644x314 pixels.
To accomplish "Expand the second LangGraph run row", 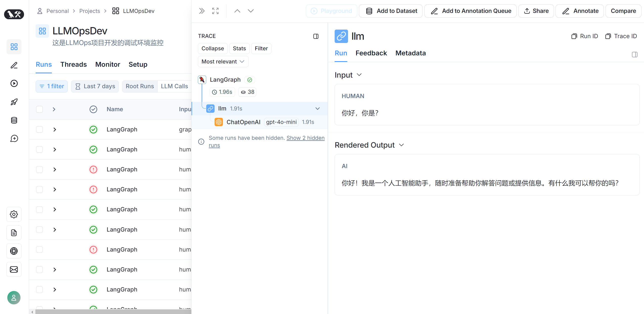I will 55,149.
